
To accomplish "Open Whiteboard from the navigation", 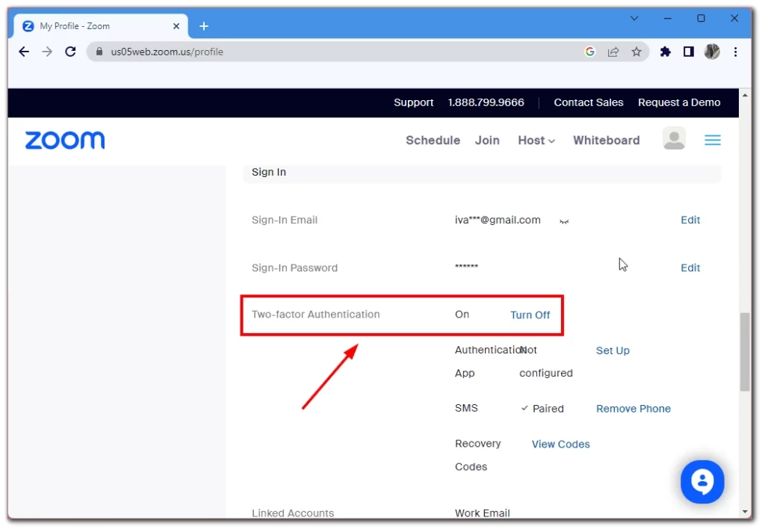I will [x=606, y=140].
